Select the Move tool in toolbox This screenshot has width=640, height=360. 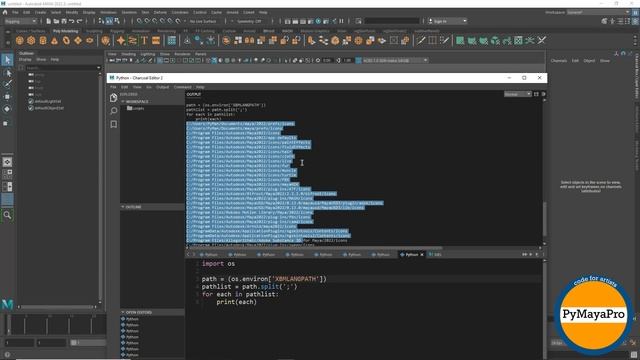click(7, 97)
